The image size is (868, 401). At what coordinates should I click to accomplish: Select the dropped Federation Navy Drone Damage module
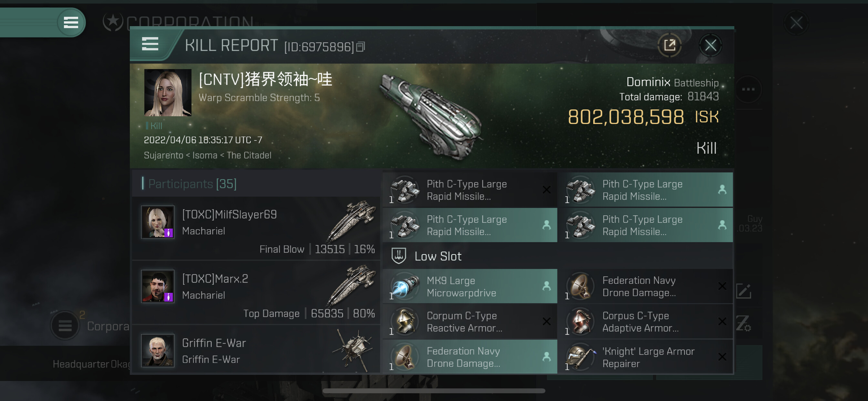[x=470, y=357]
